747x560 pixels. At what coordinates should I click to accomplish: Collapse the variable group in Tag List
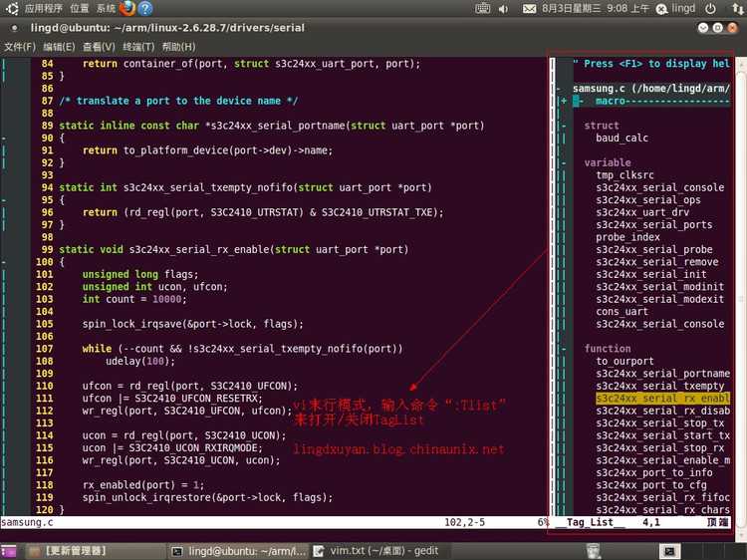(564, 163)
